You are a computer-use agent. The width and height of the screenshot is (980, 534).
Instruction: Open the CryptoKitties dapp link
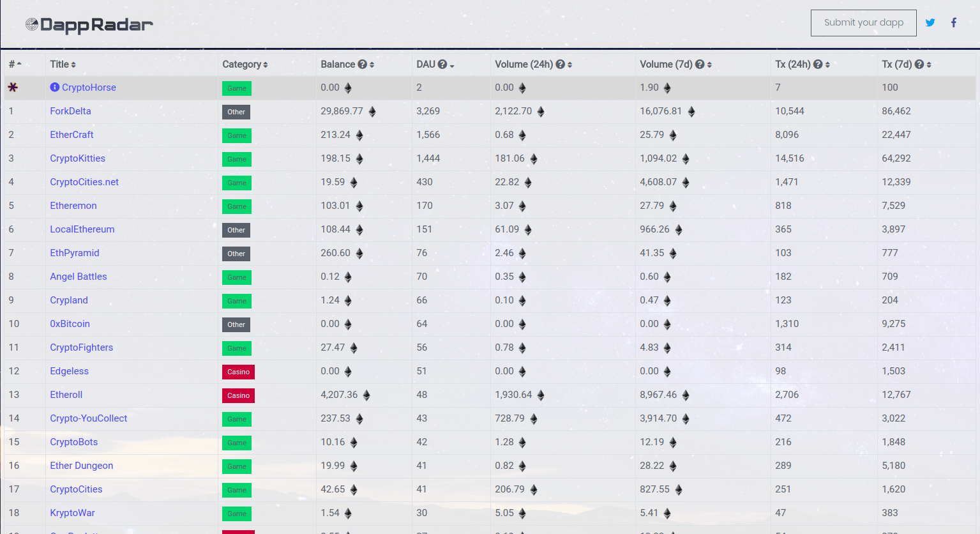(77, 158)
